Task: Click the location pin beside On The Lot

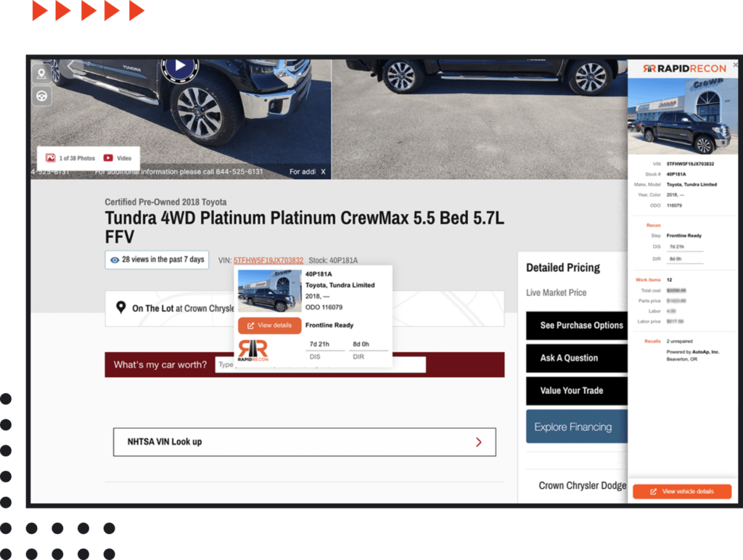Action: click(x=121, y=308)
